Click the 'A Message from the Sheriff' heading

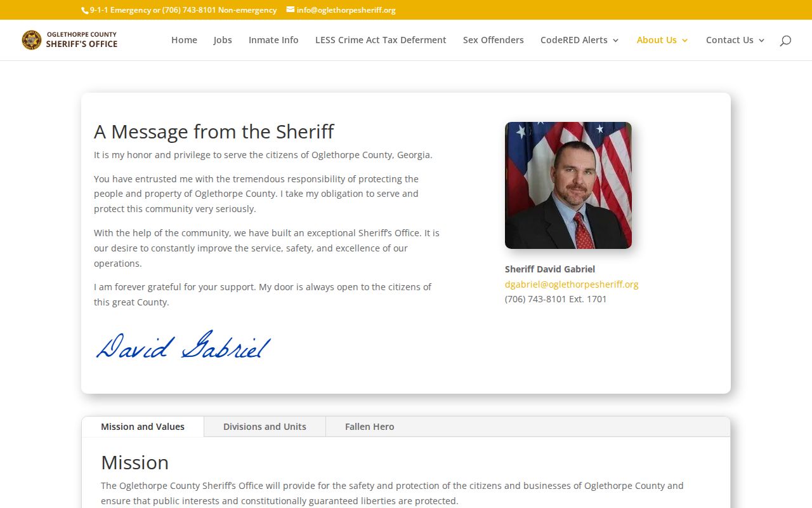coord(214,131)
